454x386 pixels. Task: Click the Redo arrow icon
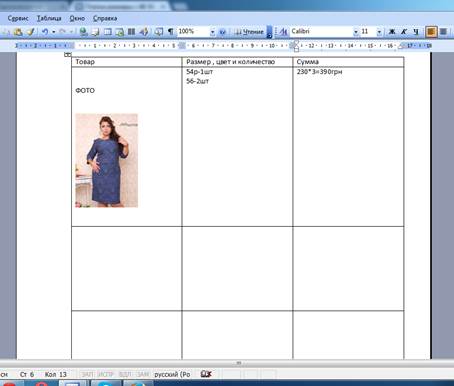point(62,32)
